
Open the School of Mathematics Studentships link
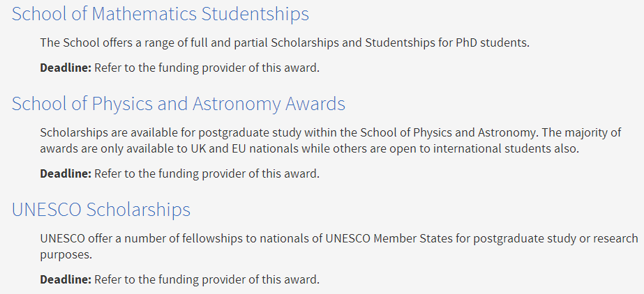click(x=160, y=14)
